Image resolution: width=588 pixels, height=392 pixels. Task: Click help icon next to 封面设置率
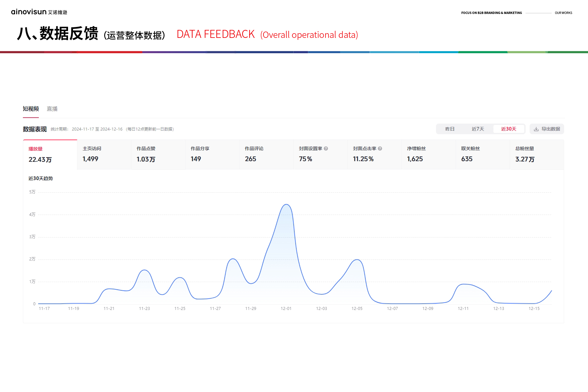326,148
